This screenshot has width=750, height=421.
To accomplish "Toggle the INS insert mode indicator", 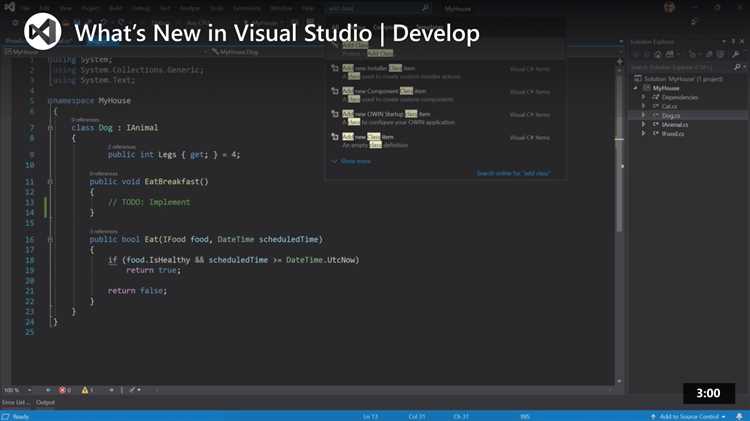I will 525,417.
